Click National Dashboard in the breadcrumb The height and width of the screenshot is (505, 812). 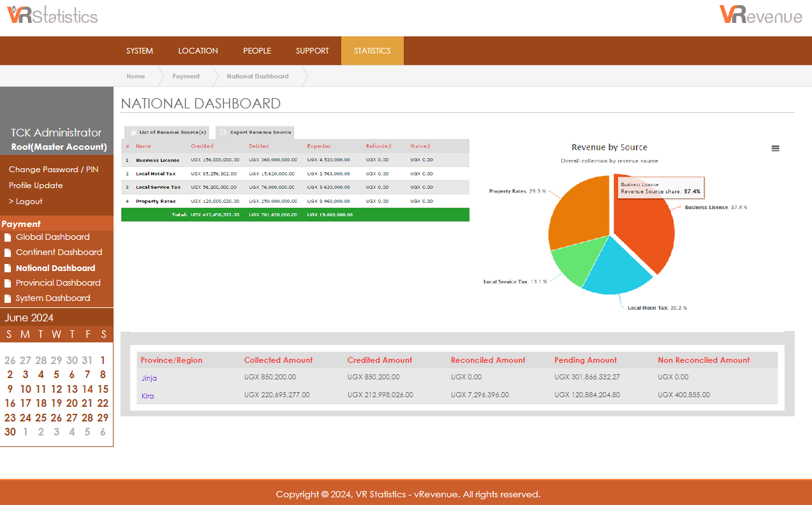(x=258, y=77)
